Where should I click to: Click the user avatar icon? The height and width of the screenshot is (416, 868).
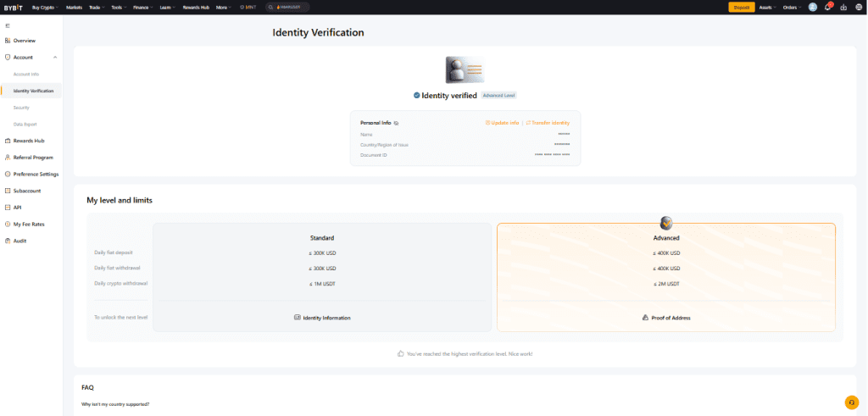tap(813, 7)
